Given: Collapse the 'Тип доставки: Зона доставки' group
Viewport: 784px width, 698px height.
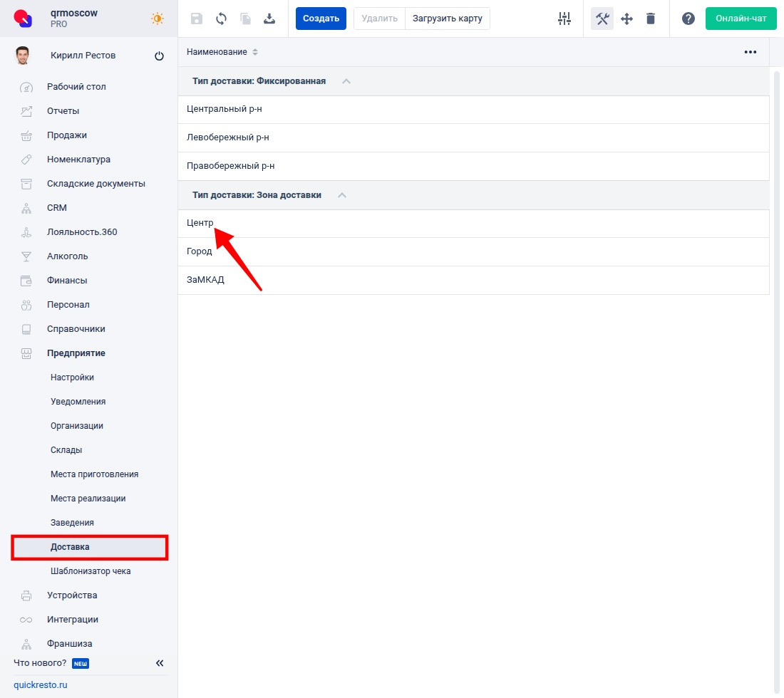Looking at the screenshot, I should pyautogui.click(x=342, y=195).
